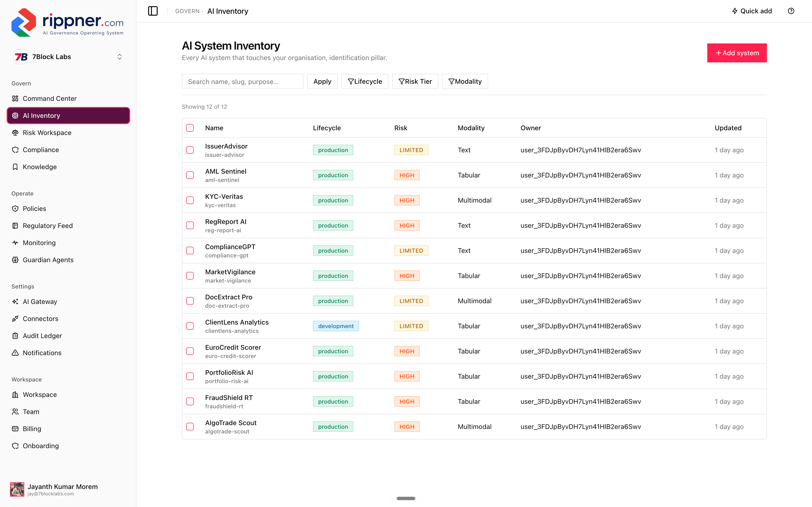Click the Notifications warning icon

[x=15, y=353]
